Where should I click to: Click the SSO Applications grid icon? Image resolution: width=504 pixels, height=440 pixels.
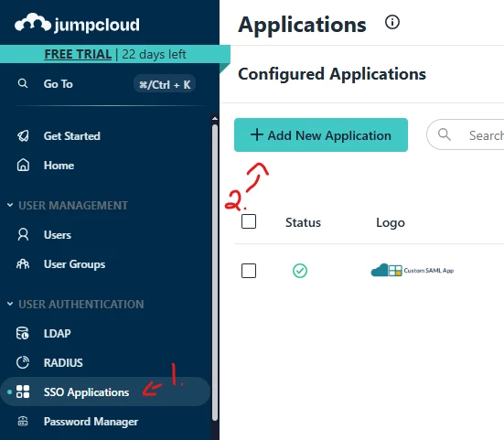[23, 392]
